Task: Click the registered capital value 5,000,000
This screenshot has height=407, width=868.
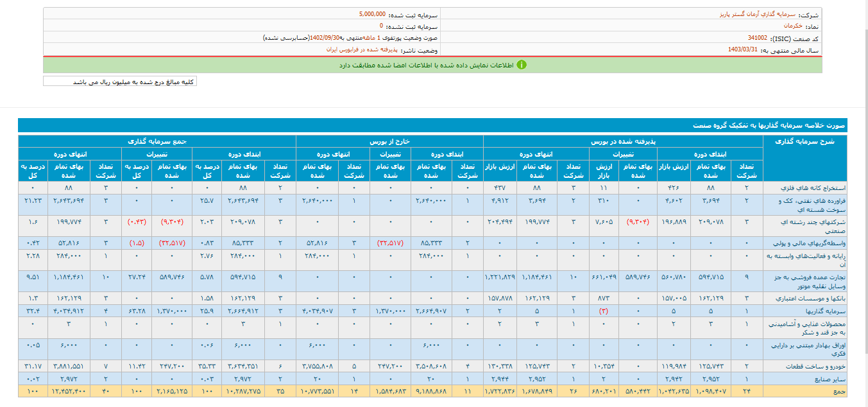Action: (372, 13)
